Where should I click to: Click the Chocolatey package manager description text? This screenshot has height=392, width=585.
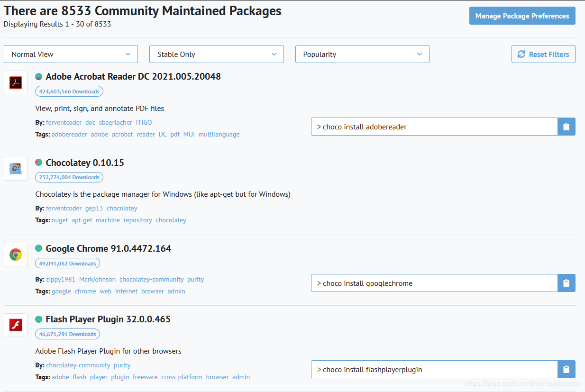(163, 194)
